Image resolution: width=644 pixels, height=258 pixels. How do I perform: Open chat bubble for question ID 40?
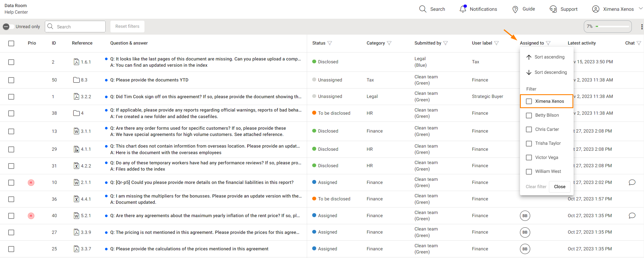(x=632, y=216)
